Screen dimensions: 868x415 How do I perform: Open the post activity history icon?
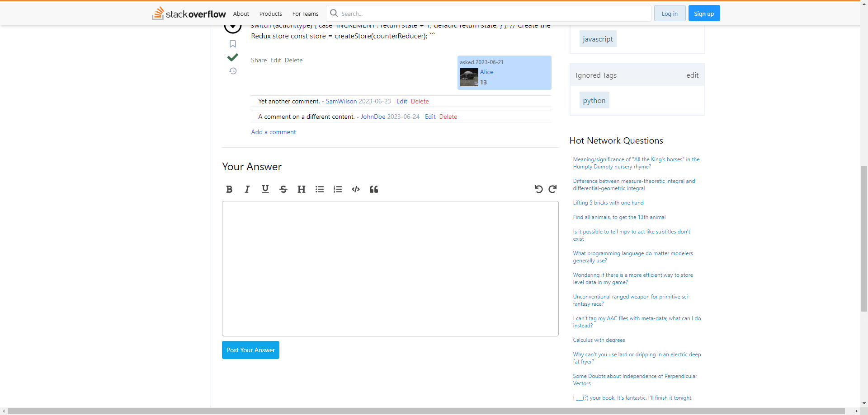point(233,71)
